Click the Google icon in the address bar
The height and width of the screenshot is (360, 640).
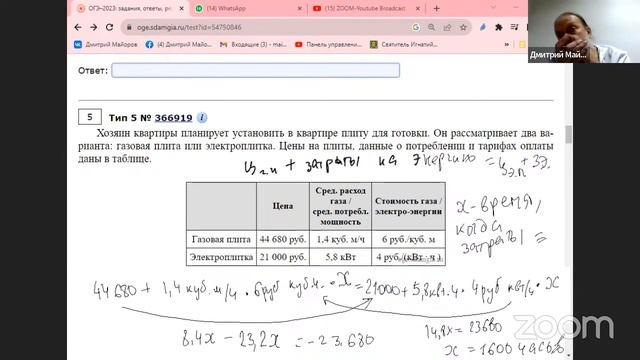(x=416, y=27)
